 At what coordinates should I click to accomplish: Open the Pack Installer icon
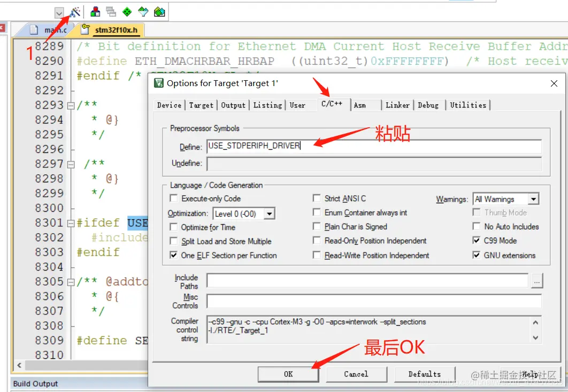(x=159, y=12)
